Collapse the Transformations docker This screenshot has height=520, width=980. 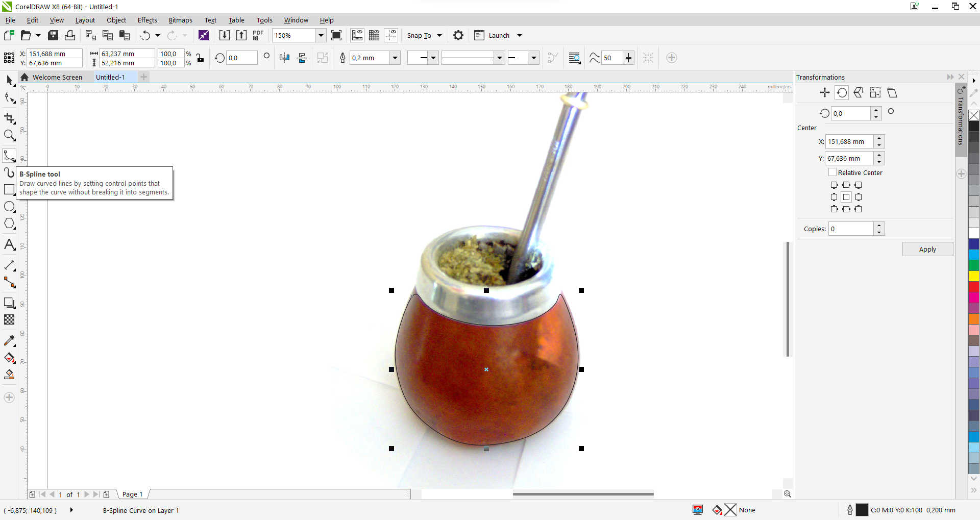(950, 77)
